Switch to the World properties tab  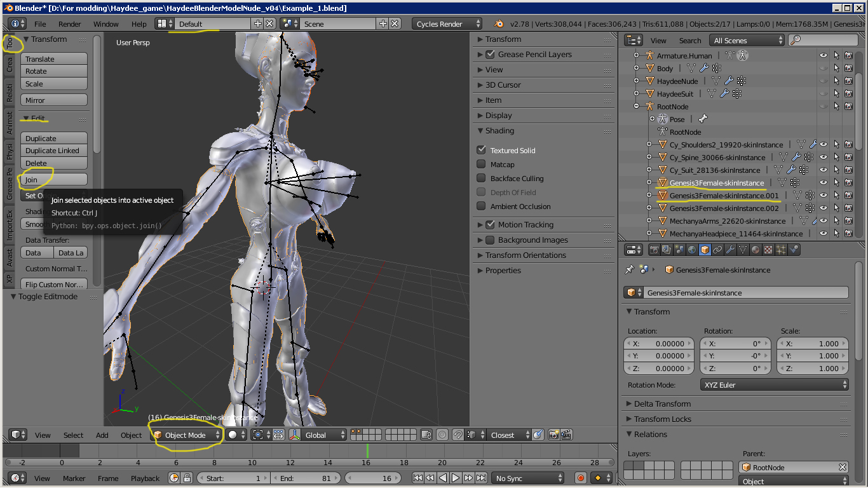692,250
